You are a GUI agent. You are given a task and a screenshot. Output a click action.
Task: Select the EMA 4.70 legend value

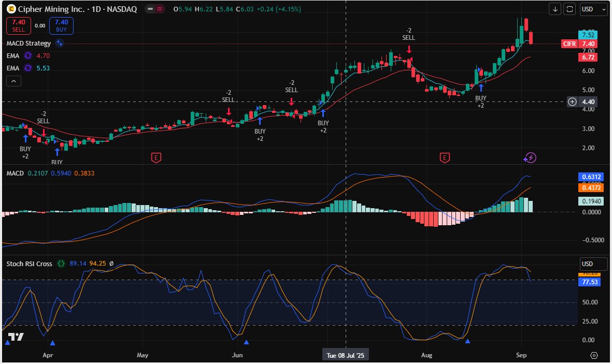(x=44, y=56)
